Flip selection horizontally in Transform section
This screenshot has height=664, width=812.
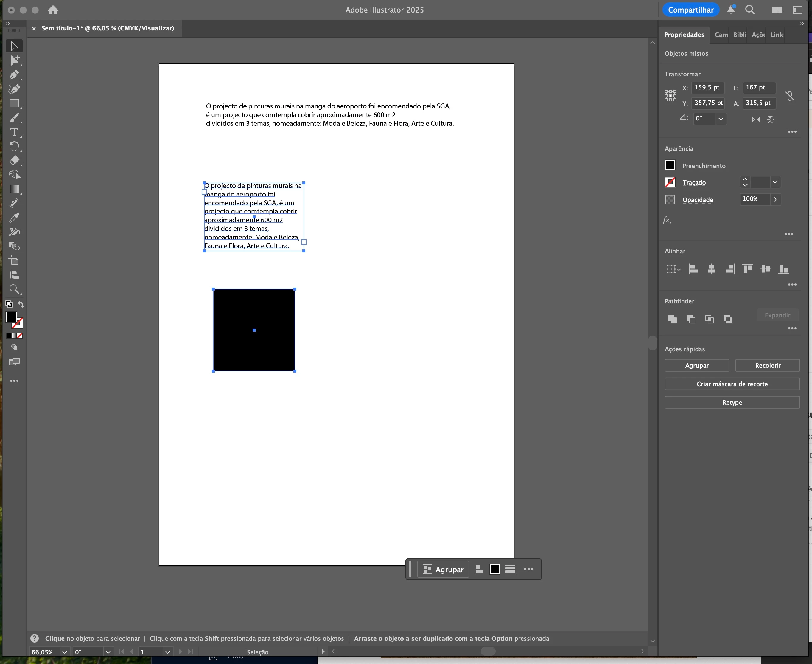click(x=755, y=119)
